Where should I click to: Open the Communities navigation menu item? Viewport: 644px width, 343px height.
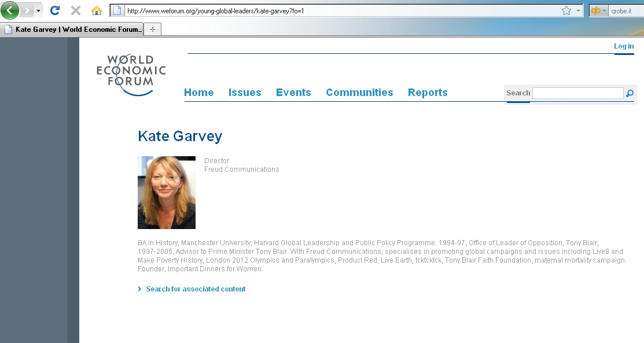(x=359, y=93)
